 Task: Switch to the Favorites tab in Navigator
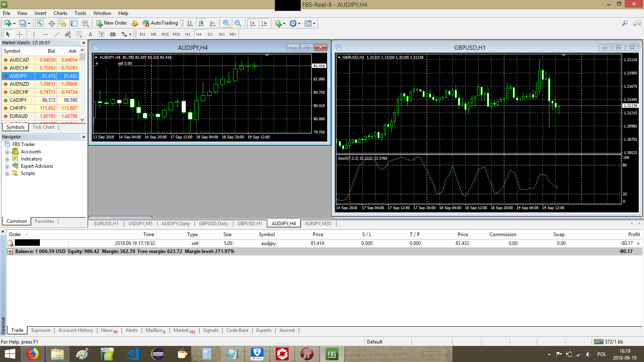click(x=44, y=221)
